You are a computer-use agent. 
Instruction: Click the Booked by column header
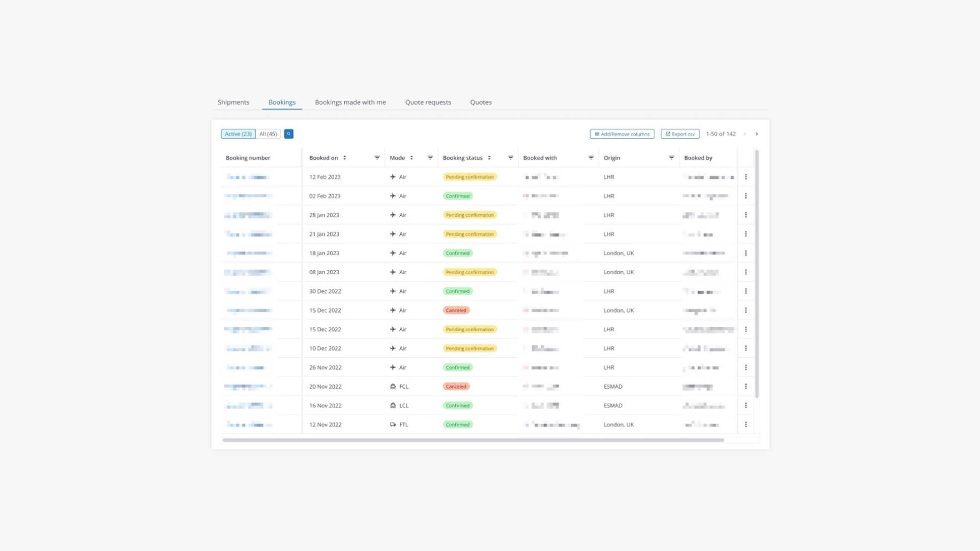pyautogui.click(x=698, y=158)
